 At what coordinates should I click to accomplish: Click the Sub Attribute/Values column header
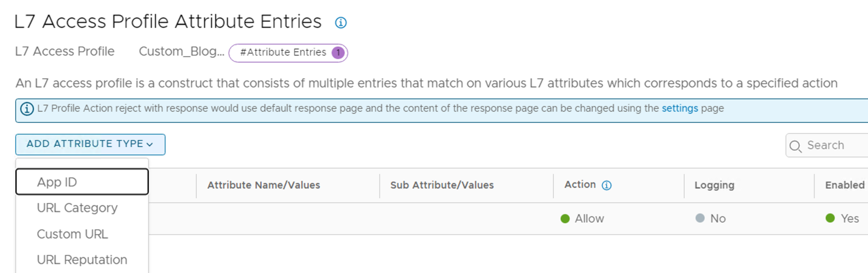tap(442, 185)
